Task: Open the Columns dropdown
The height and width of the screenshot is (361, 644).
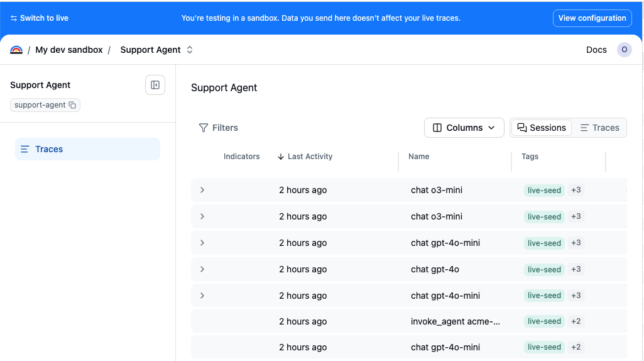Action: (x=464, y=128)
